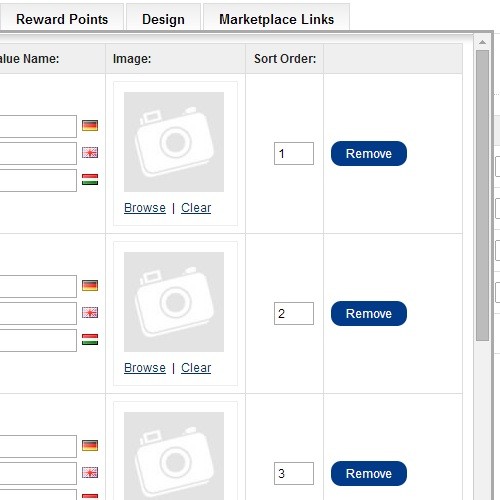Click Hungarian flag icon in second row
The height and width of the screenshot is (500, 500).
click(90, 340)
